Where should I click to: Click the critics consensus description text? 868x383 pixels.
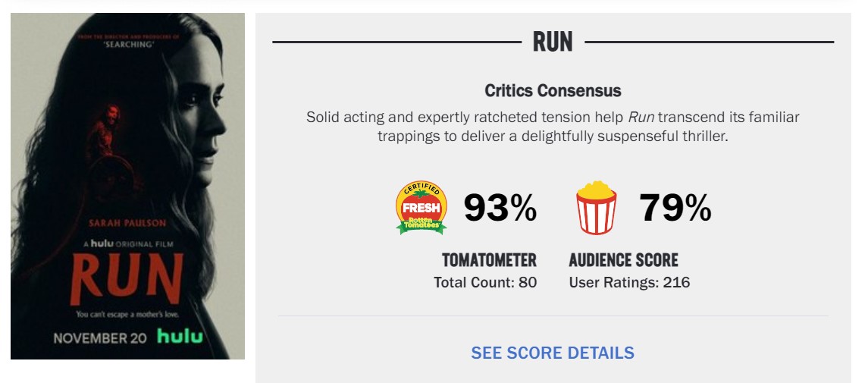[x=553, y=127]
